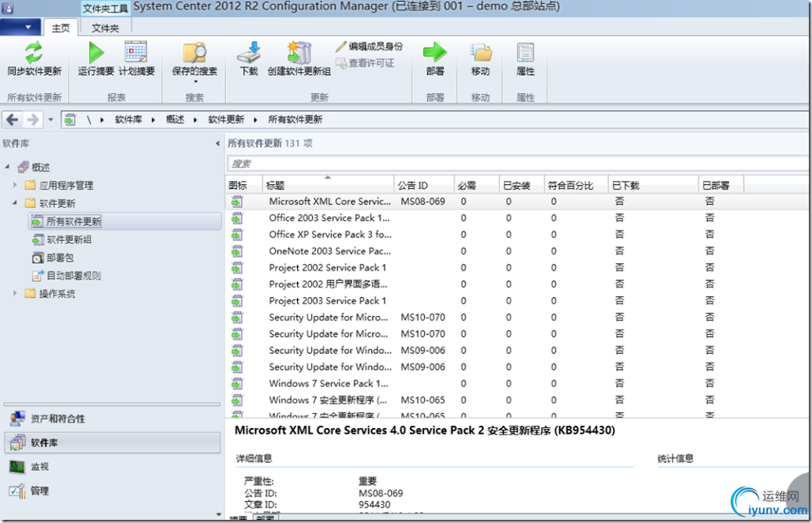This screenshot has height=523, width=812.
Task: Select the Project 2003 Service Pack 1 row
Action: click(518, 301)
